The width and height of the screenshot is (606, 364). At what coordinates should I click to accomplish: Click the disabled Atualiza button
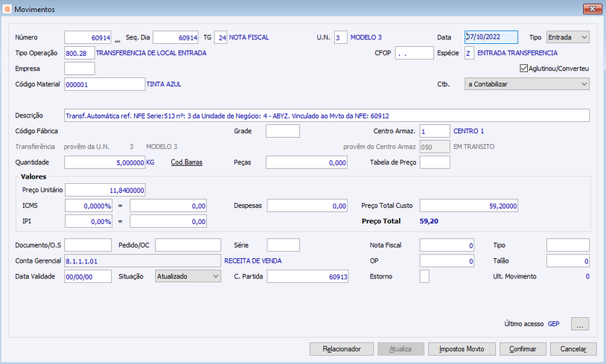401,349
